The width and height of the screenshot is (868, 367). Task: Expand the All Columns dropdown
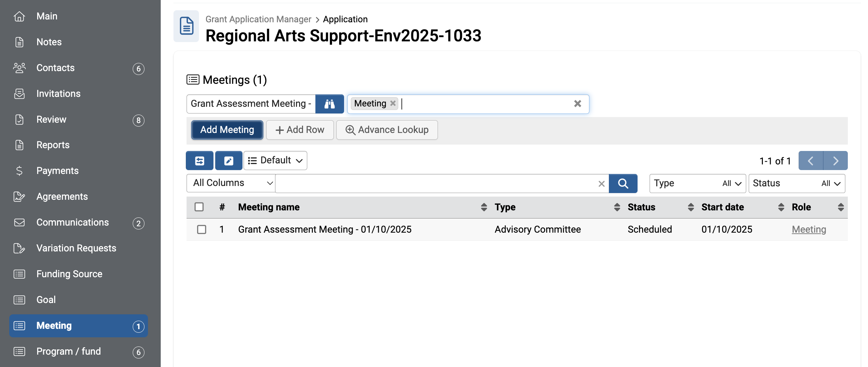[231, 183]
